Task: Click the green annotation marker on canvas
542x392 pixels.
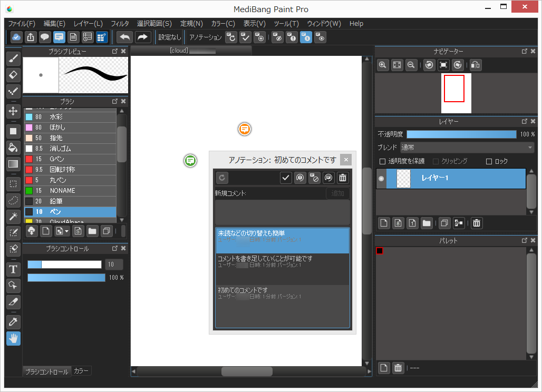Action: tap(190, 161)
